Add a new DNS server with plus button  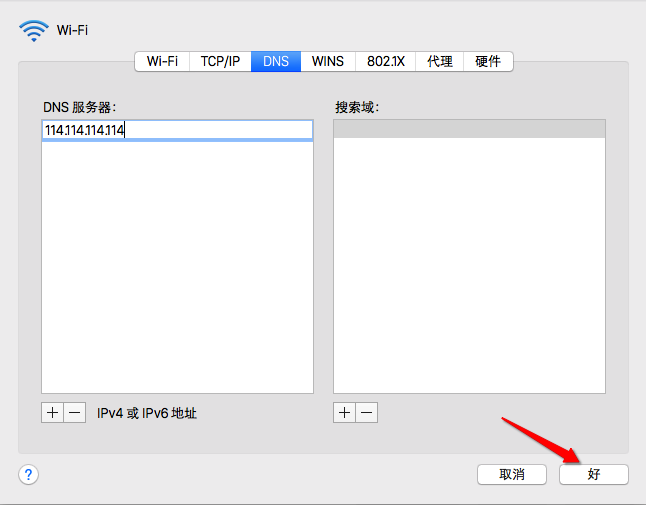pyautogui.click(x=52, y=413)
